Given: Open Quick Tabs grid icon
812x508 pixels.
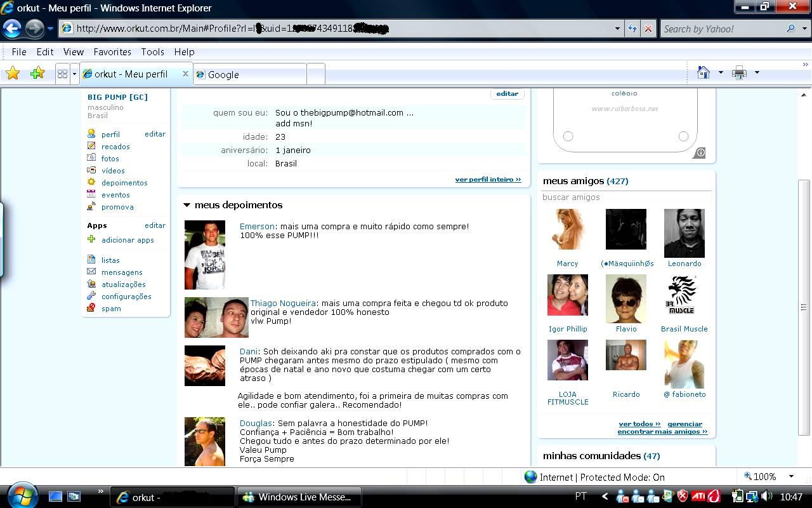Looking at the screenshot, I should point(62,74).
